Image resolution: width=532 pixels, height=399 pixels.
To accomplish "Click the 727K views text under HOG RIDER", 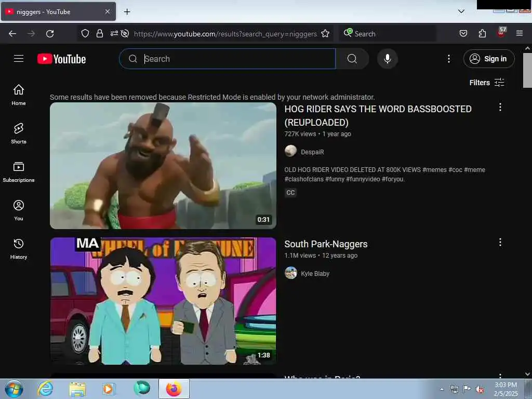I will [x=300, y=134].
